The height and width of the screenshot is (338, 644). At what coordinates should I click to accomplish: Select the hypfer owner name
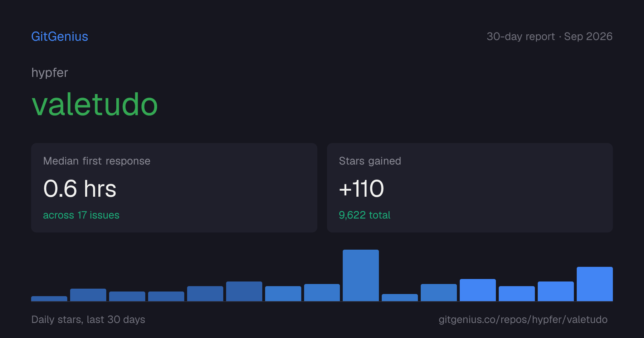[50, 73]
